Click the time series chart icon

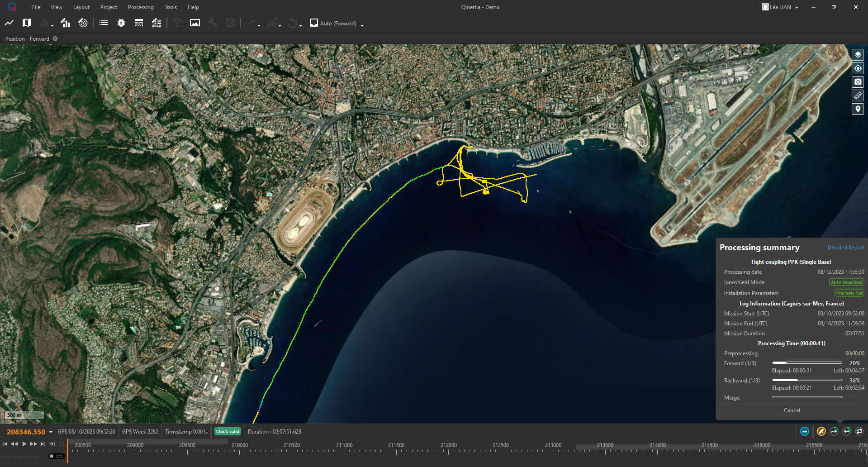9,23
